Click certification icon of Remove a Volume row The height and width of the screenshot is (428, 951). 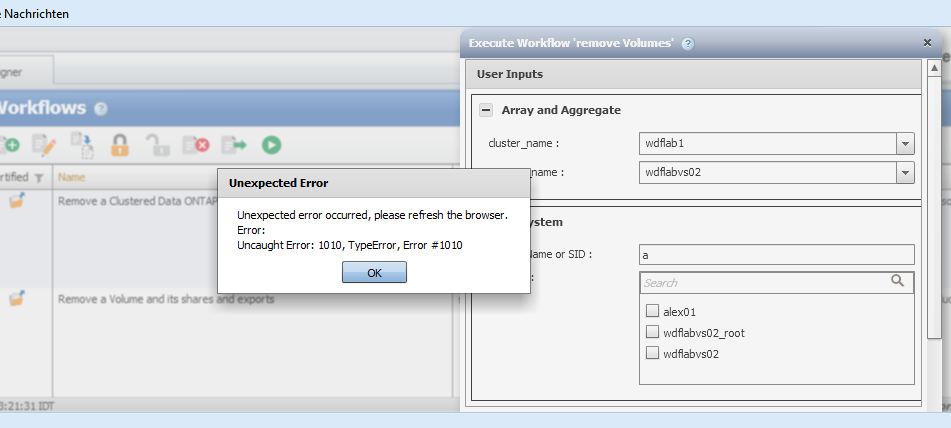17,298
